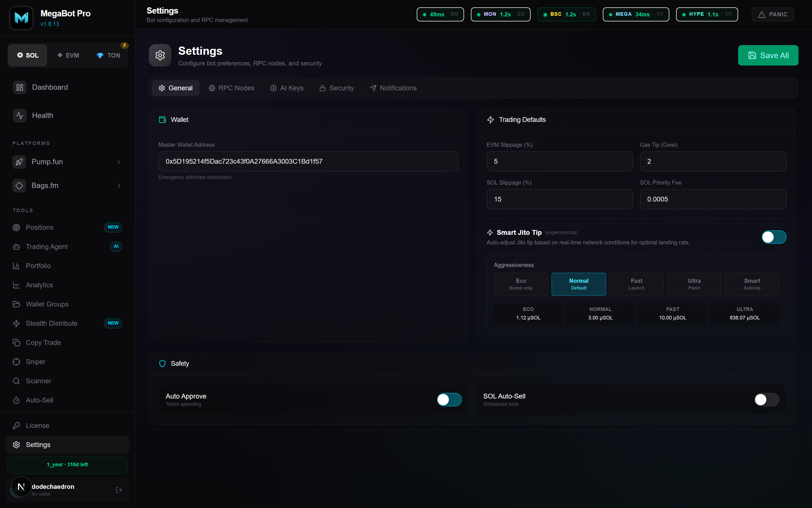Image resolution: width=812 pixels, height=508 pixels.
Task: Click the HYPE 1.1s status pill
Action: click(x=707, y=14)
